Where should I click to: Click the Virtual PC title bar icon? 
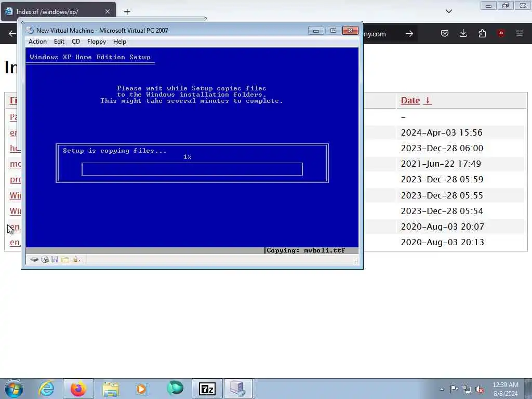[30, 30]
